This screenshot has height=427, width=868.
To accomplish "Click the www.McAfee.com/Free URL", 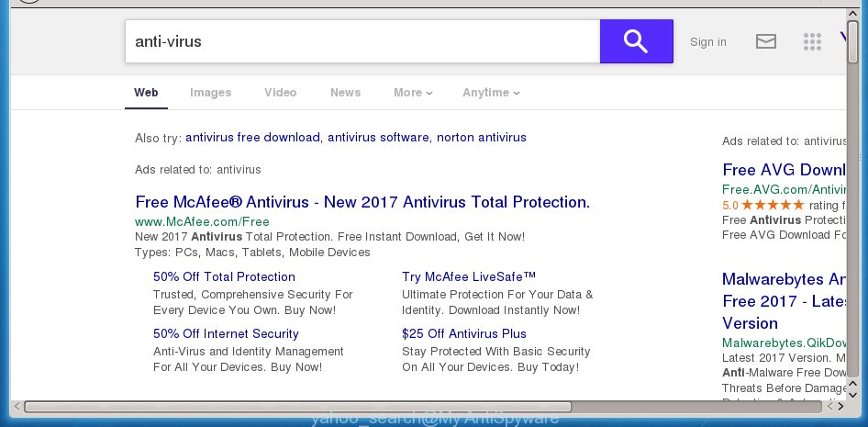I will pyautogui.click(x=202, y=221).
